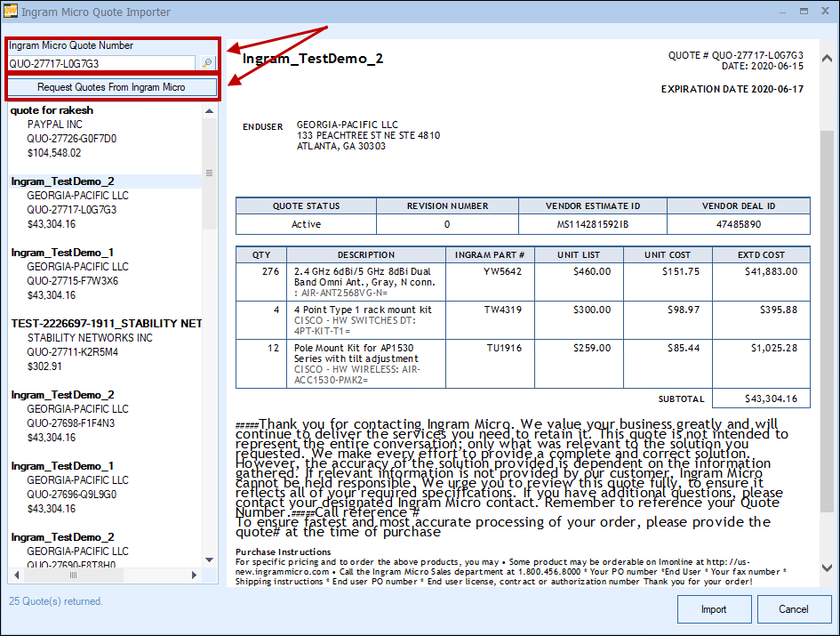Select quote QUO-27715-F7W3X6
The image size is (840, 636).
click(x=72, y=281)
